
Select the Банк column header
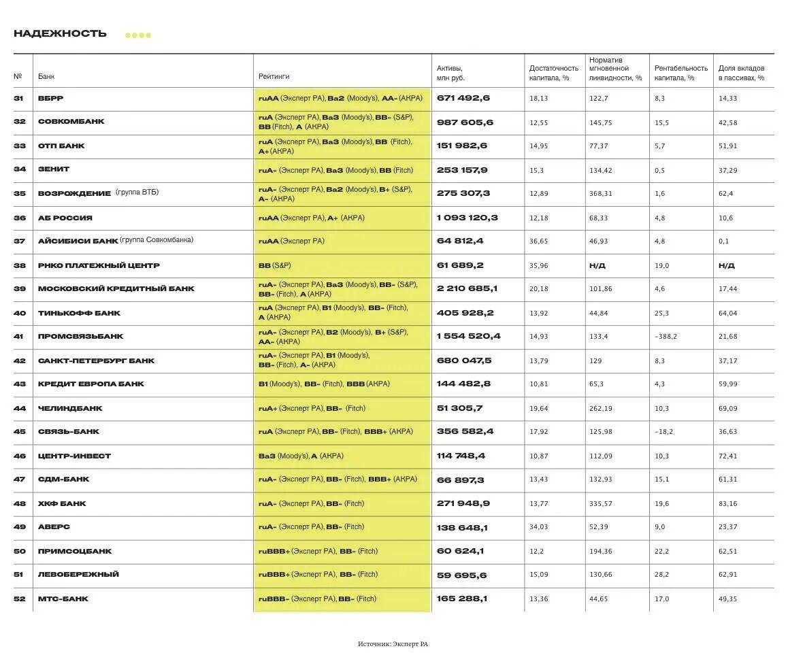46,76
